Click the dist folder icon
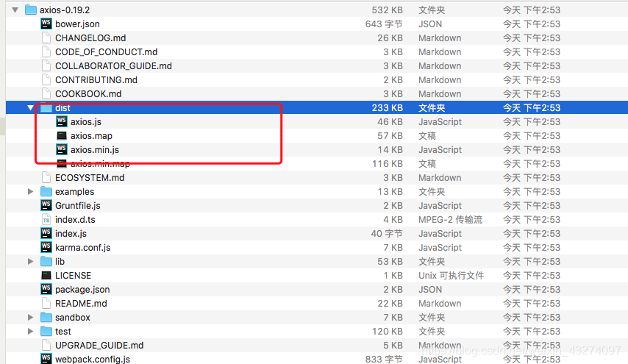Viewport: 628px width, 364px height. tap(46, 107)
